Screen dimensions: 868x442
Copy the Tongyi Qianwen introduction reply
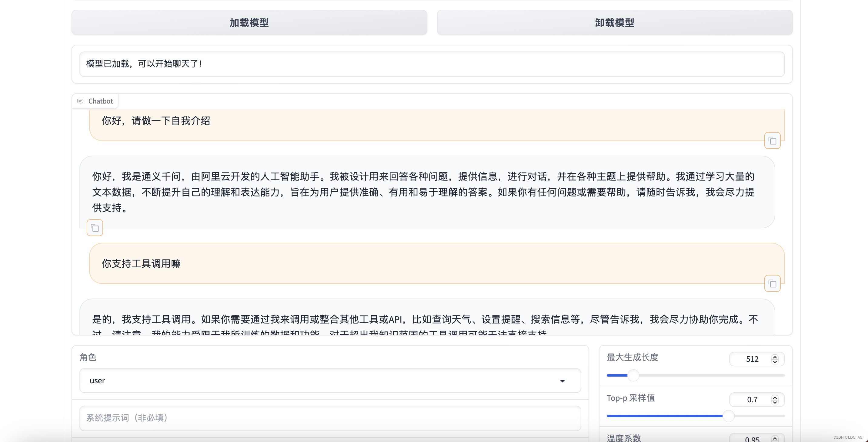coord(95,228)
